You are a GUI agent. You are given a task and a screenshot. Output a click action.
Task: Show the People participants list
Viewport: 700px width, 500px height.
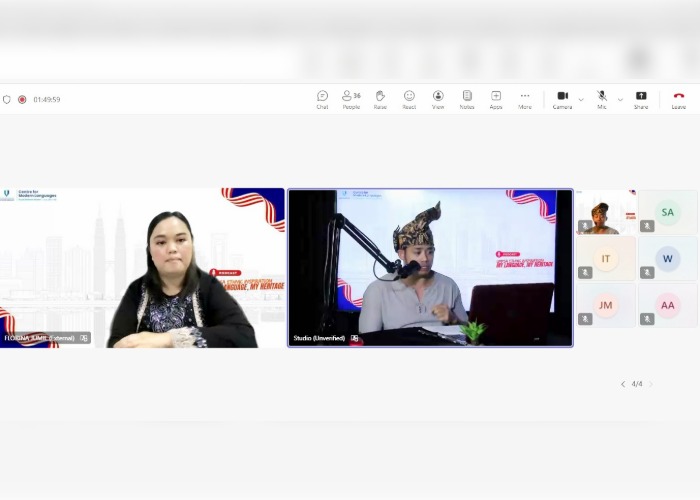point(350,97)
